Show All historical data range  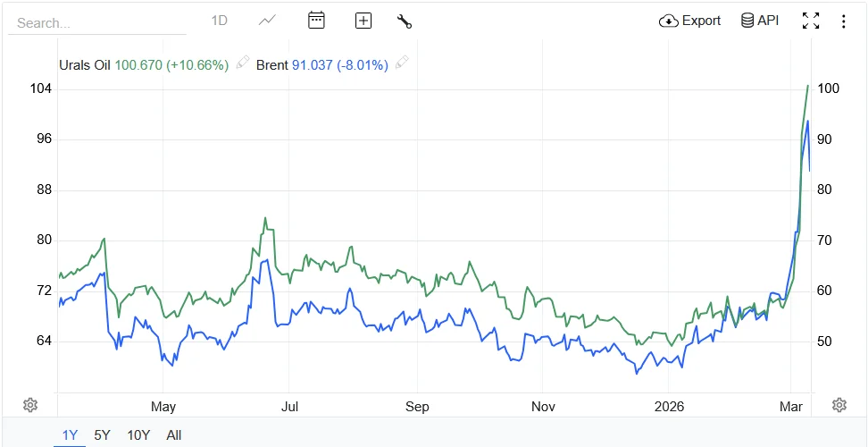click(174, 435)
